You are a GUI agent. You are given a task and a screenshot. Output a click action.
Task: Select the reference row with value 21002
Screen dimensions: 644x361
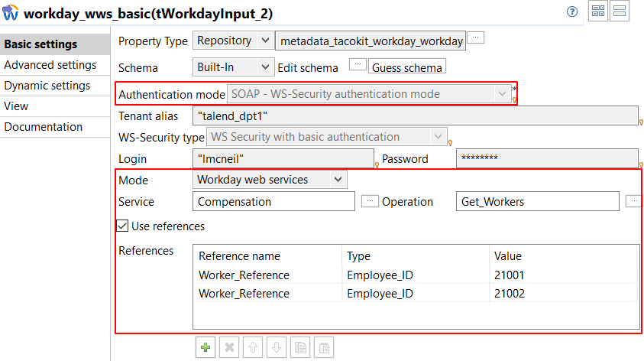pos(416,294)
